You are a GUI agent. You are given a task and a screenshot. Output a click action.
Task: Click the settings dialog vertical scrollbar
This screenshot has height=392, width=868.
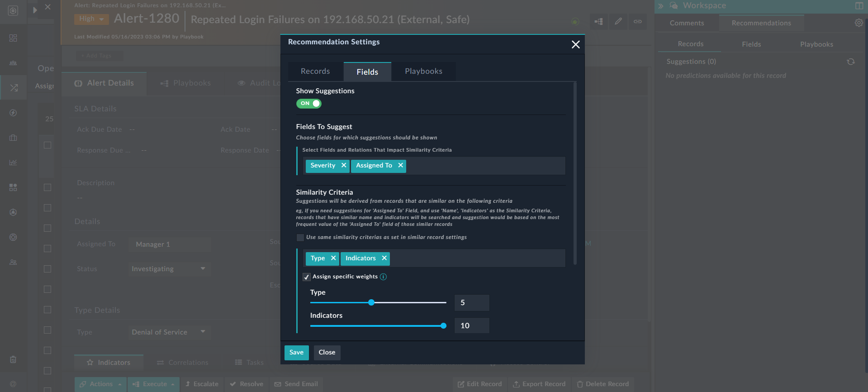click(x=575, y=173)
